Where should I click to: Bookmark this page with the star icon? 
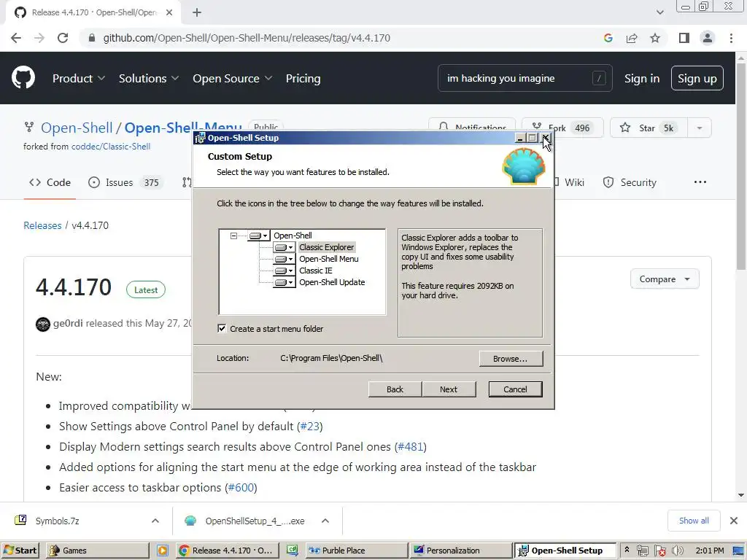pos(655,38)
